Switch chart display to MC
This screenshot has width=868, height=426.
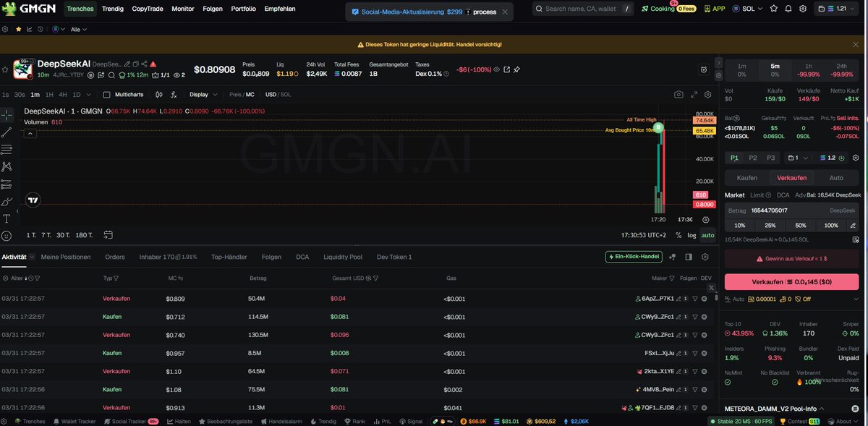pyautogui.click(x=250, y=95)
